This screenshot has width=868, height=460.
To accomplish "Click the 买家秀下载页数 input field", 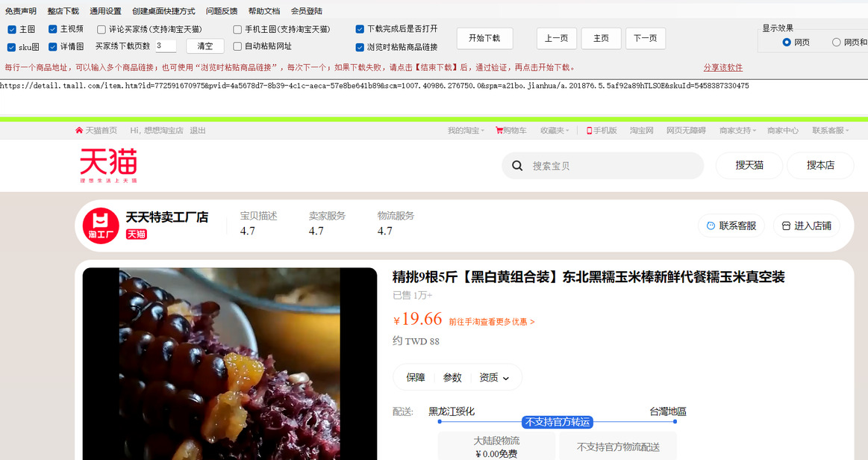I will 166,46.
